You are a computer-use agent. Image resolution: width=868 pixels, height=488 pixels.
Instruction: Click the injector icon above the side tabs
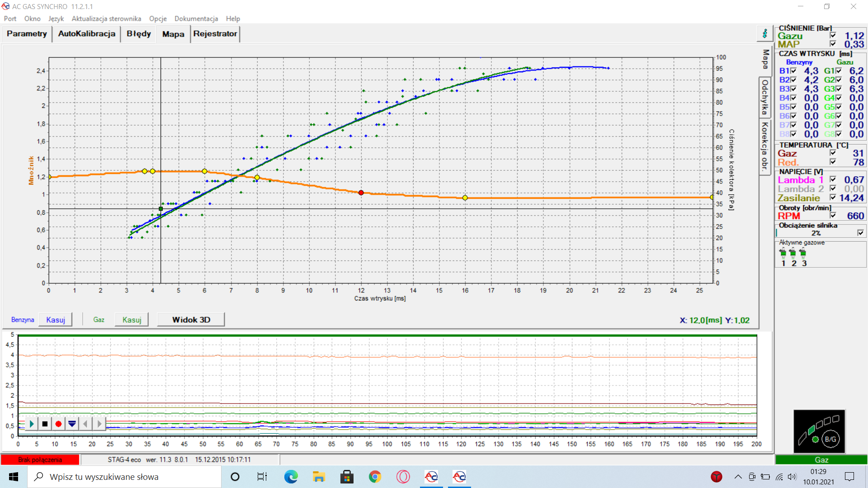(x=765, y=33)
